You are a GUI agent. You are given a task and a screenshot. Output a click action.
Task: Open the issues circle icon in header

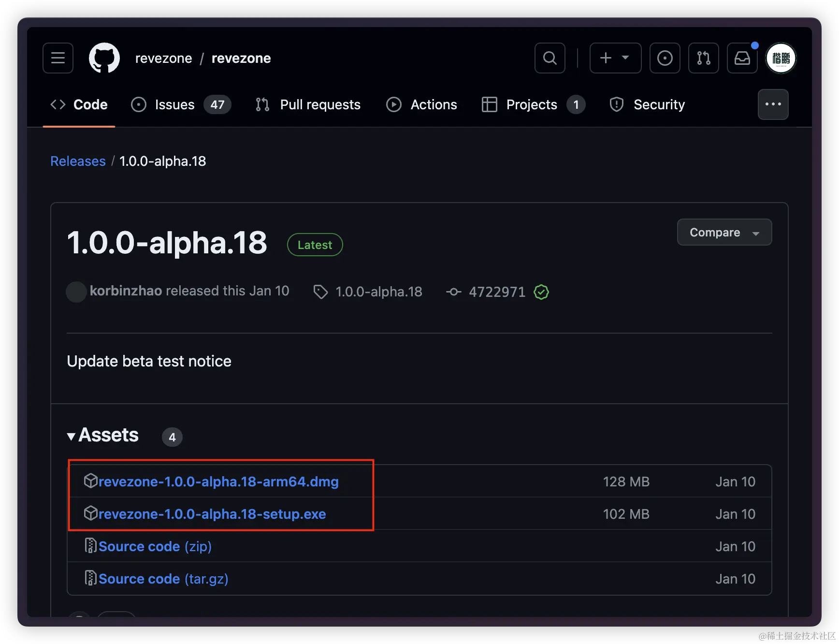click(665, 58)
